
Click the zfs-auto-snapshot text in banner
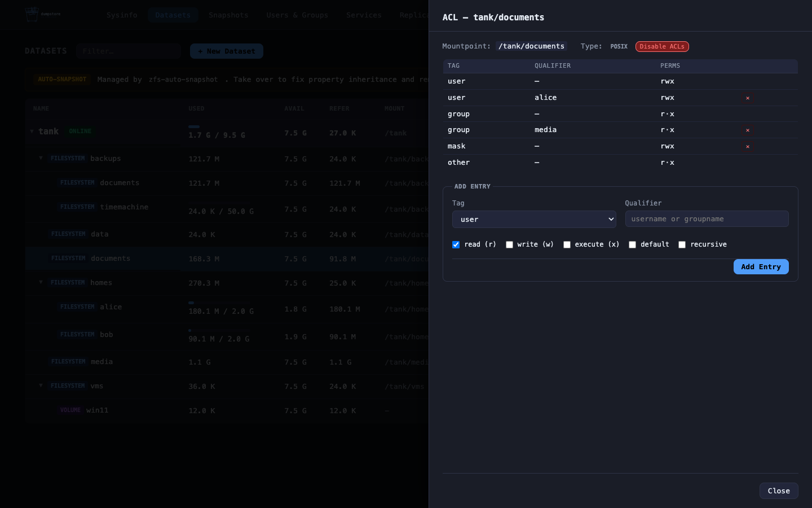point(183,80)
